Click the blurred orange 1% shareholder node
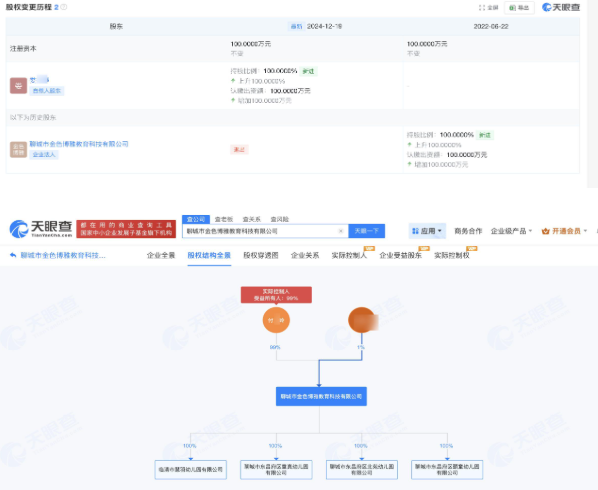Image resolution: width=598 pixels, height=490 pixels. (362, 320)
